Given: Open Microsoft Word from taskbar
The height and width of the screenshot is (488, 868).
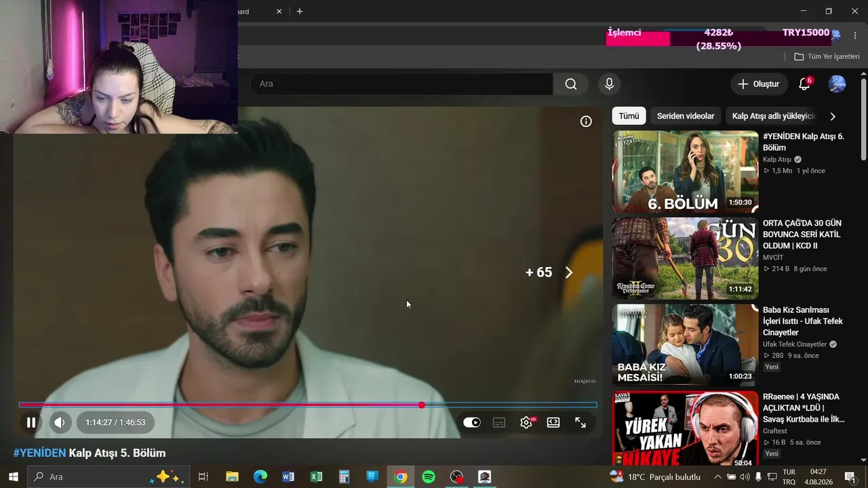Looking at the screenshot, I should tap(288, 476).
